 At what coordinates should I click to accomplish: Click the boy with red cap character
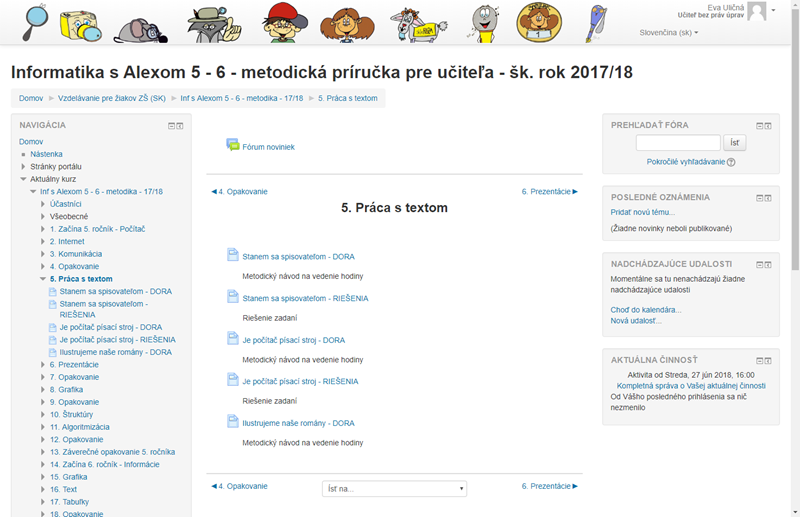point(285,22)
